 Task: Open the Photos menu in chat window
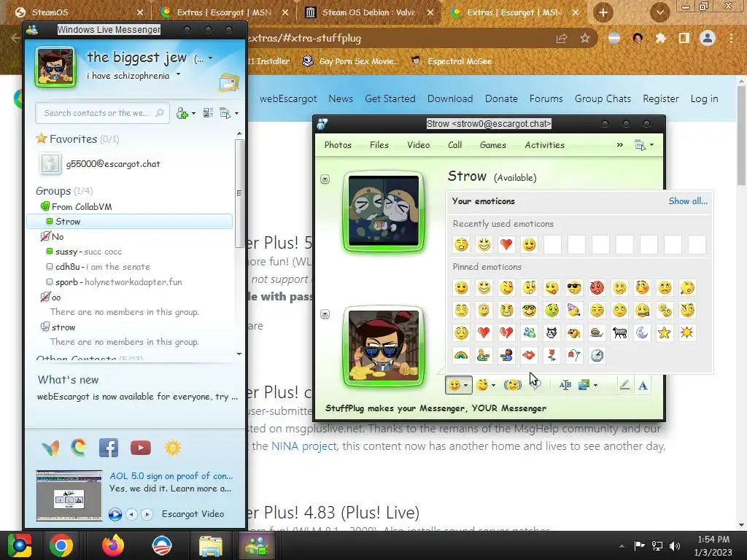[338, 145]
